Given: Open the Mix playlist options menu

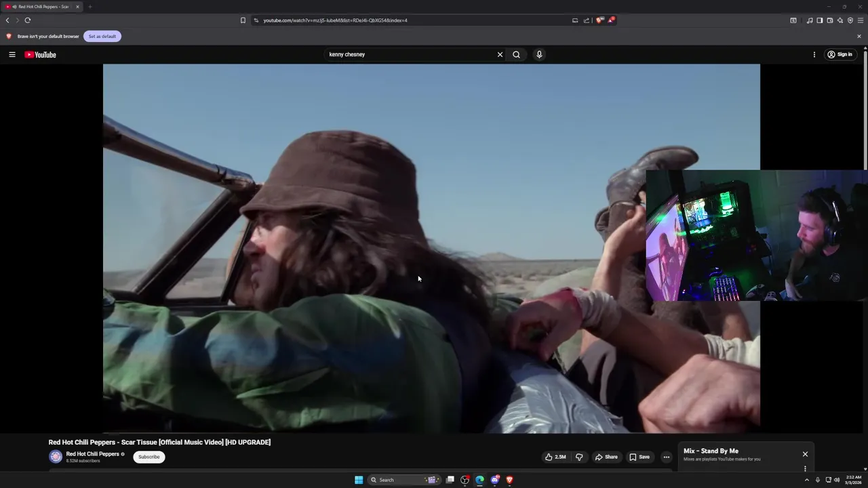Looking at the screenshot, I should tap(805, 468).
